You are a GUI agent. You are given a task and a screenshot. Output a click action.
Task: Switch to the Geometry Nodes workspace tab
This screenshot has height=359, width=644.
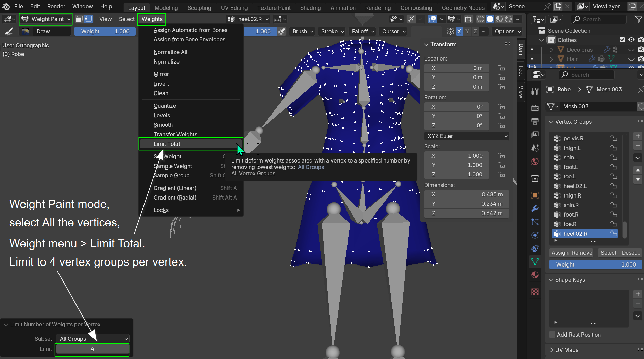(x=463, y=8)
